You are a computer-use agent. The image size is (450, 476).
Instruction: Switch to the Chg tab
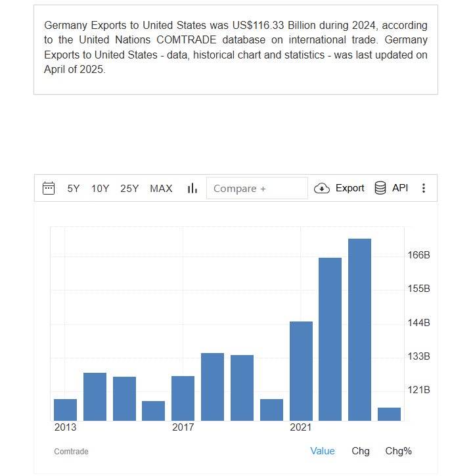click(x=361, y=451)
